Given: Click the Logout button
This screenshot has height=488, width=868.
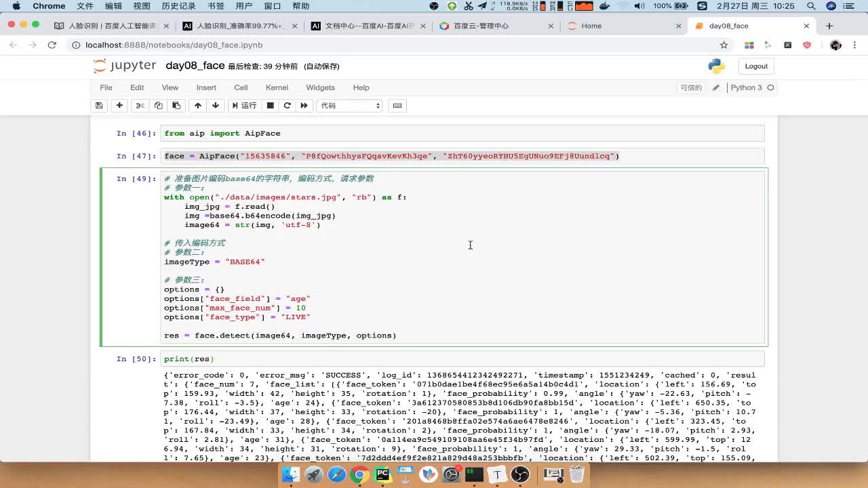Looking at the screenshot, I should point(756,66).
